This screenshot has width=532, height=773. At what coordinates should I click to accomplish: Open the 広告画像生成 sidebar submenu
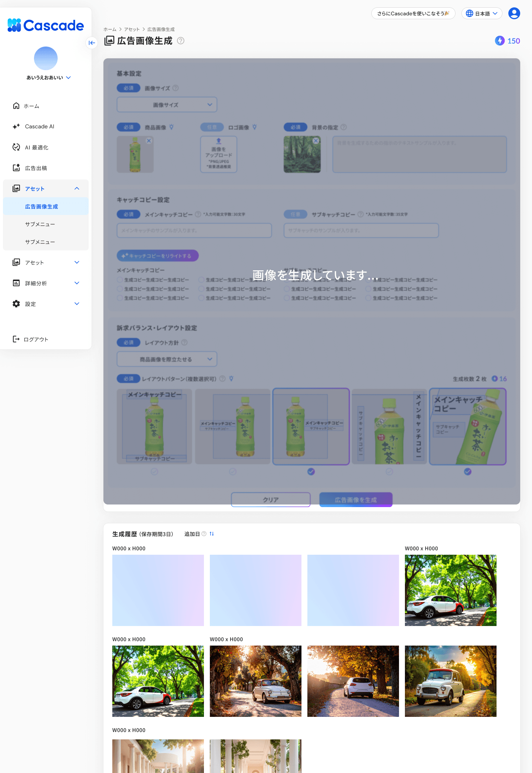[x=46, y=206]
